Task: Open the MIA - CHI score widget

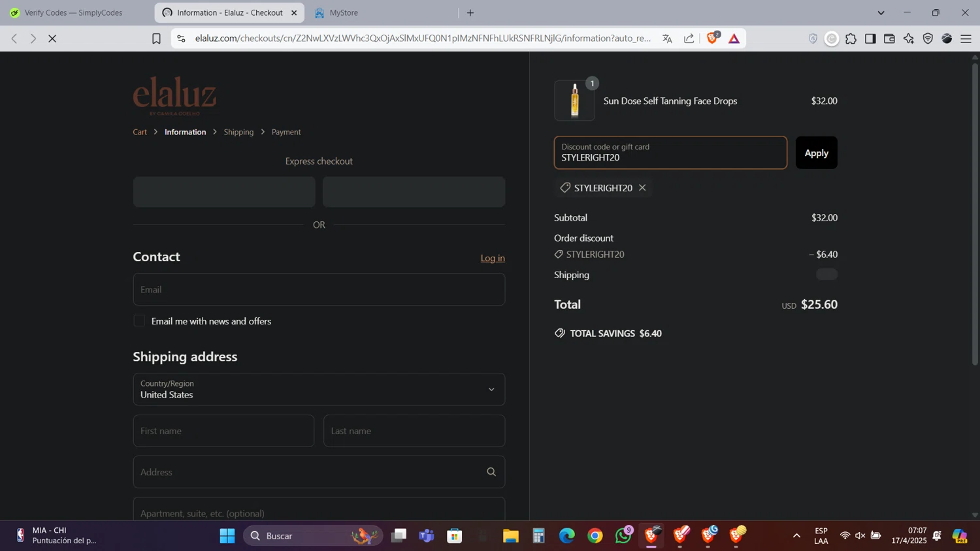Action: pos(56,536)
